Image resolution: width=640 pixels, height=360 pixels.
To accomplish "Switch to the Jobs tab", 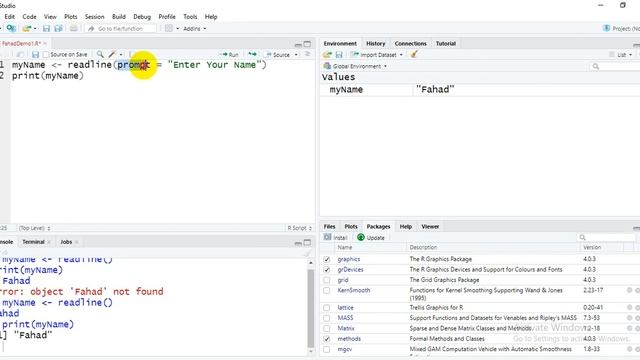I will [x=66, y=242].
